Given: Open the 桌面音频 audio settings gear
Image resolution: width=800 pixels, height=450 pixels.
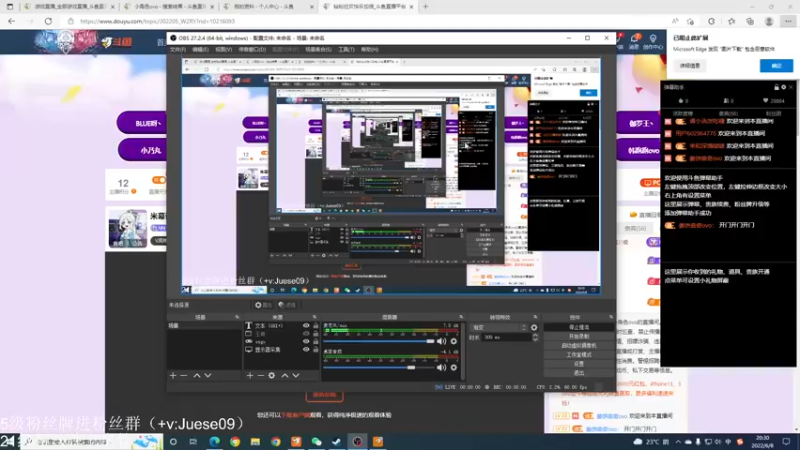Looking at the screenshot, I should click(454, 367).
